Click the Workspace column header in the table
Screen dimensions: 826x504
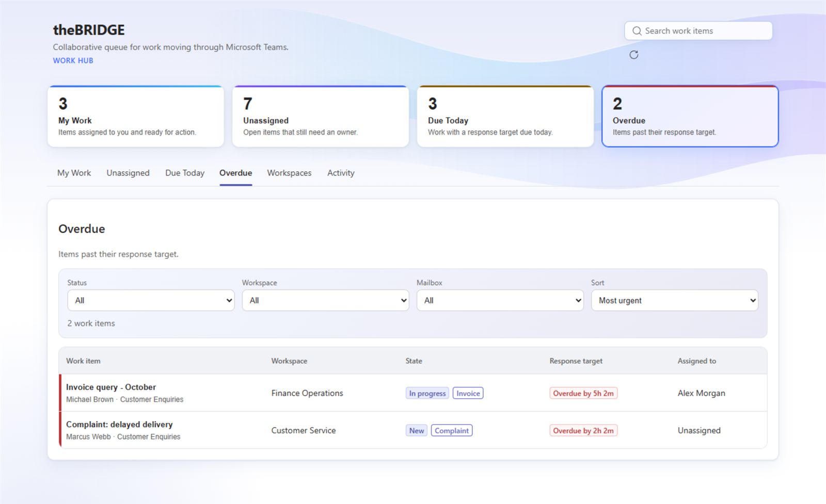(289, 361)
